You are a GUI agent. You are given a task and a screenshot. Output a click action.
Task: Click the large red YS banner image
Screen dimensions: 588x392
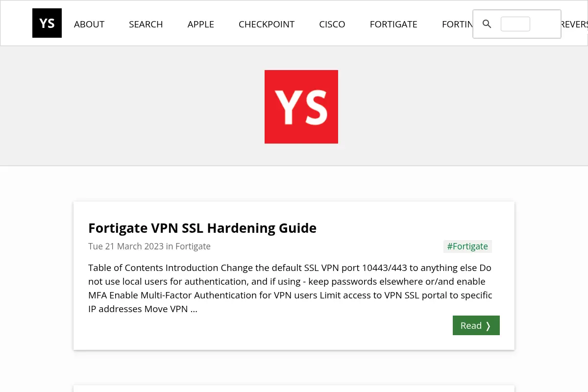pos(301,107)
